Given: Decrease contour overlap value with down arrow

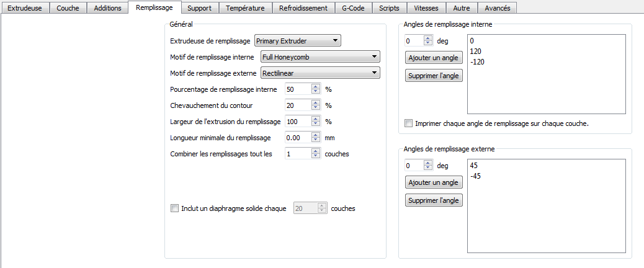Looking at the screenshot, I should [x=316, y=108].
